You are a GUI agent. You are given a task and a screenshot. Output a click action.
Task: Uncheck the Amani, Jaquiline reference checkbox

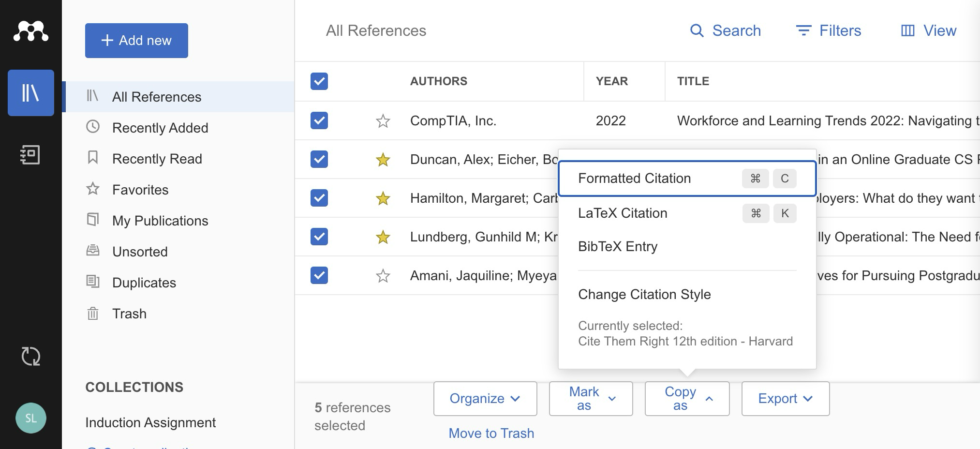click(319, 275)
